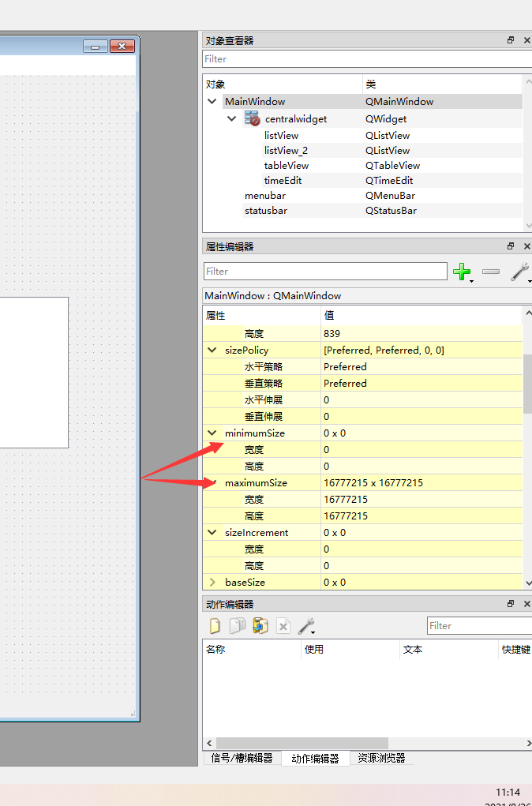Click the centralwidget layout icon
The height and width of the screenshot is (806, 532).
tap(252, 118)
